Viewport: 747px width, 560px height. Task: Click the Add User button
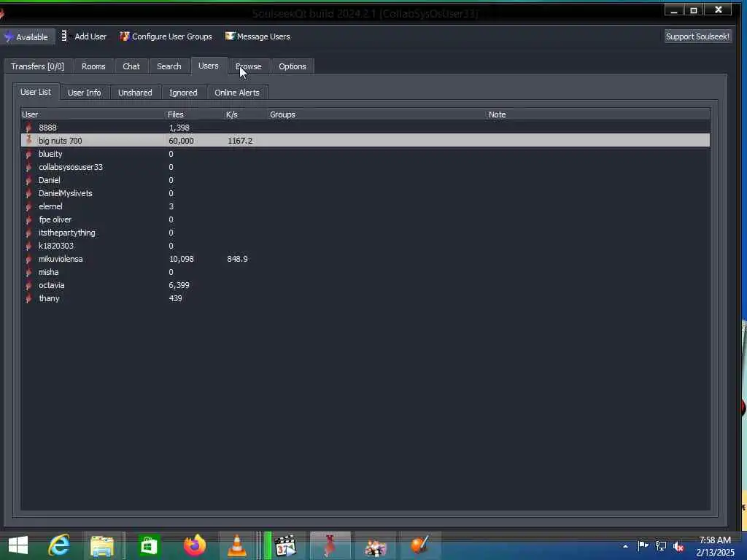pyautogui.click(x=85, y=36)
